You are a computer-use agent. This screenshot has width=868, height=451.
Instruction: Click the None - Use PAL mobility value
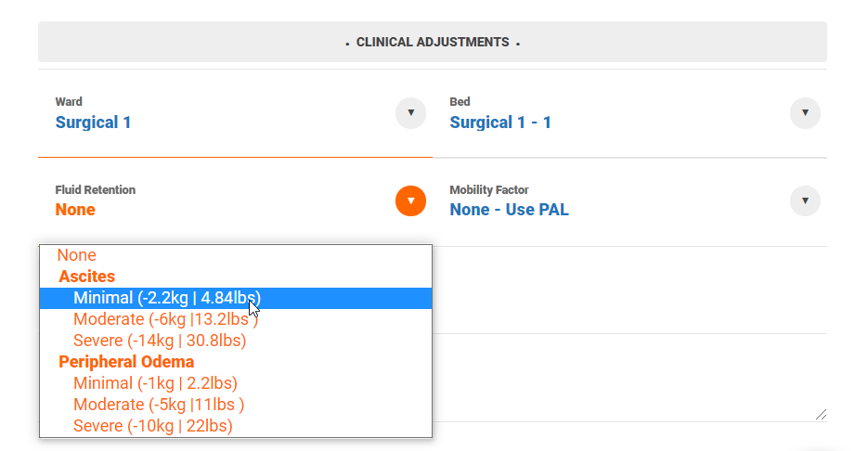509,210
